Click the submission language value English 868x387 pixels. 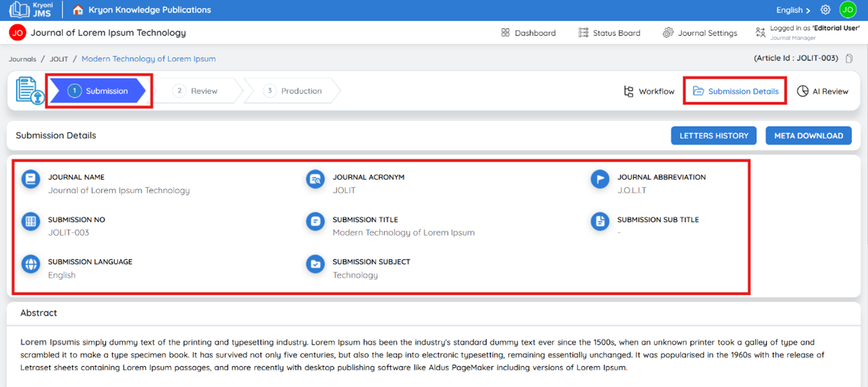click(x=61, y=276)
